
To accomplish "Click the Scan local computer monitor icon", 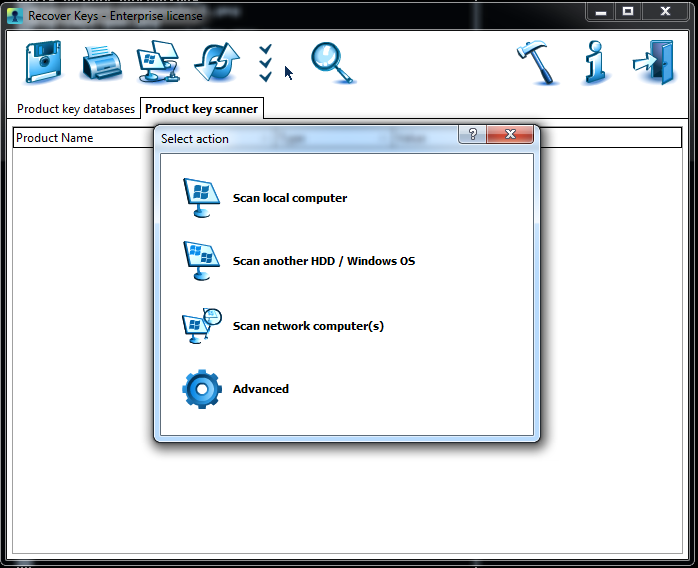I will coord(201,198).
